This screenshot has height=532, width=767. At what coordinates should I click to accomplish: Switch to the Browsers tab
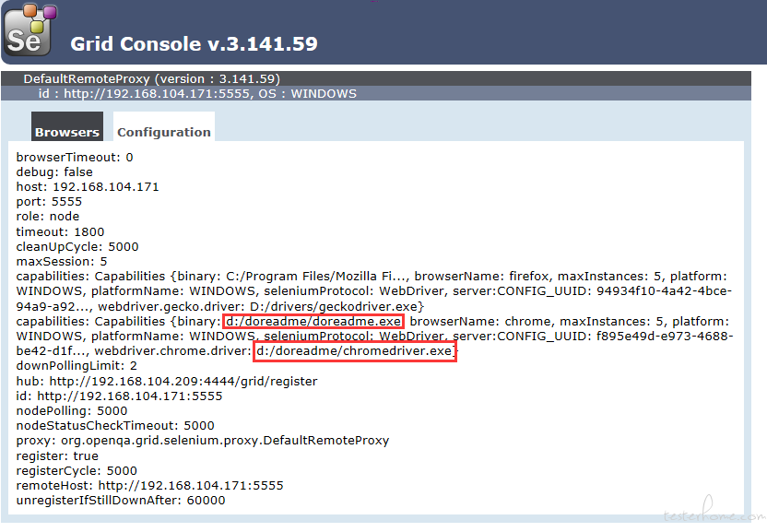point(67,126)
